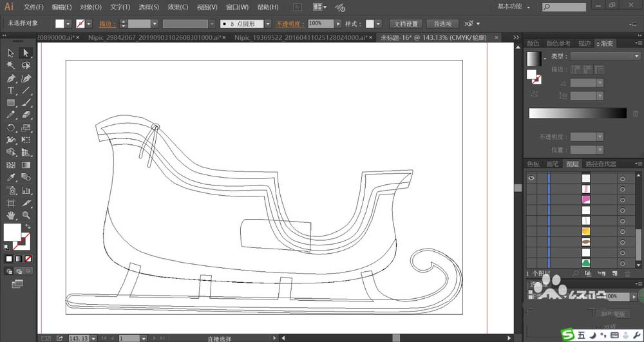Image resolution: width=644 pixels, height=342 pixels.
Task: Click the gradient slider bar in panel
Action: click(578, 113)
